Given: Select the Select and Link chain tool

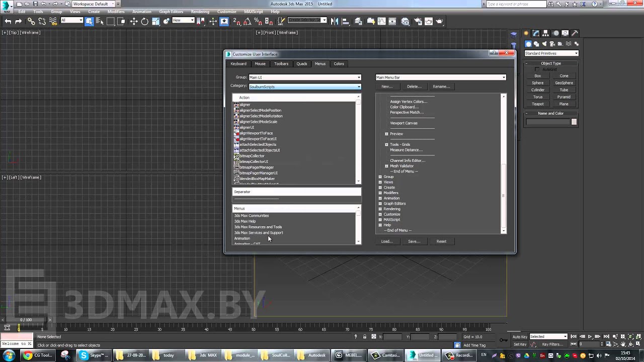Looking at the screenshot, I should click(x=31, y=21).
